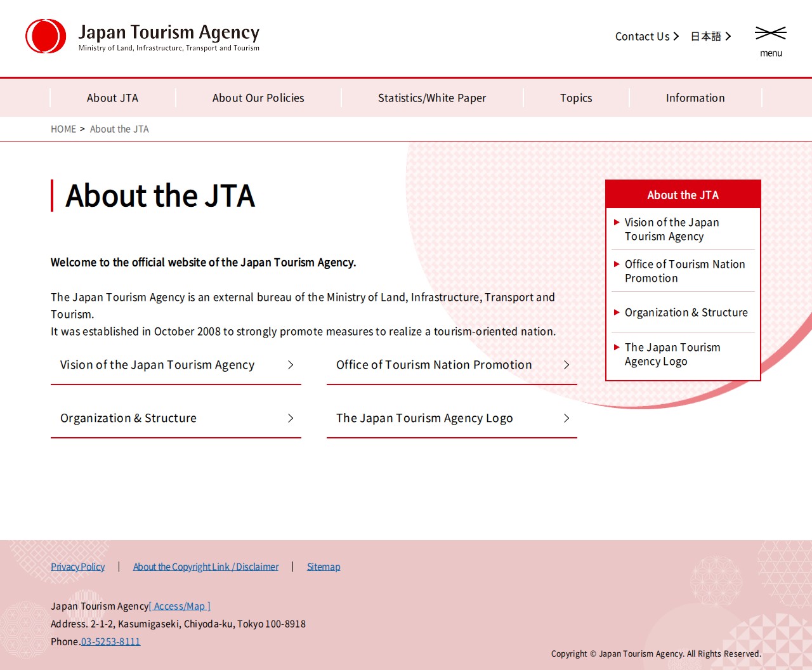Select sidebar link Office of Tourism Nation Promotion

(x=684, y=271)
